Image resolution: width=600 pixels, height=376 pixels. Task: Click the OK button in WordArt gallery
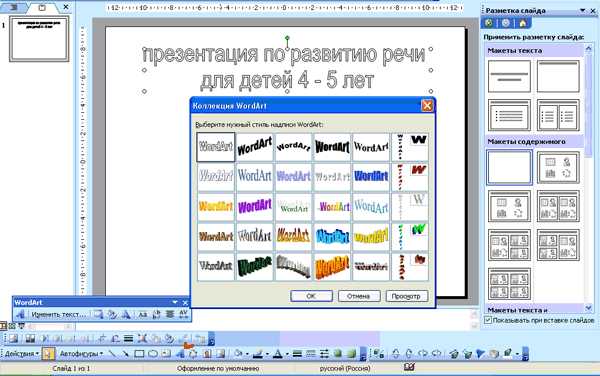[311, 296]
